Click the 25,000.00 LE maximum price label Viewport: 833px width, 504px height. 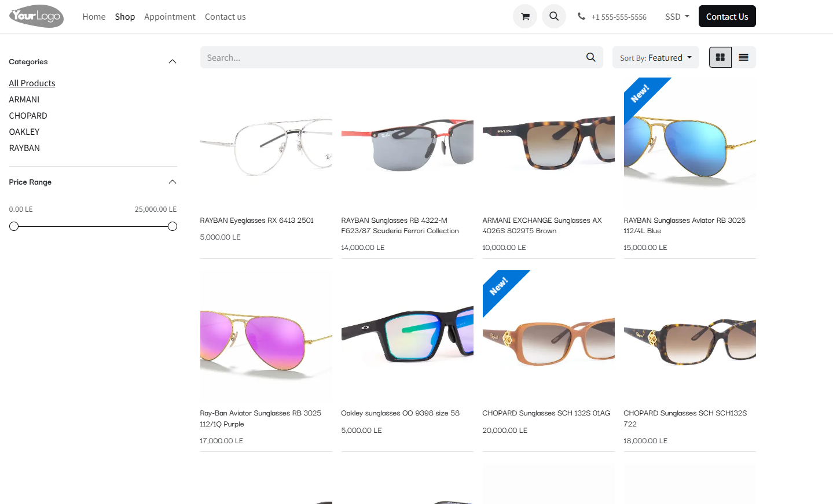(x=156, y=209)
